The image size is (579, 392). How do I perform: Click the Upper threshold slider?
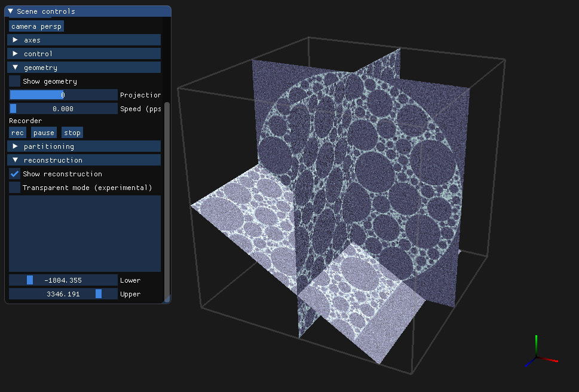63,294
